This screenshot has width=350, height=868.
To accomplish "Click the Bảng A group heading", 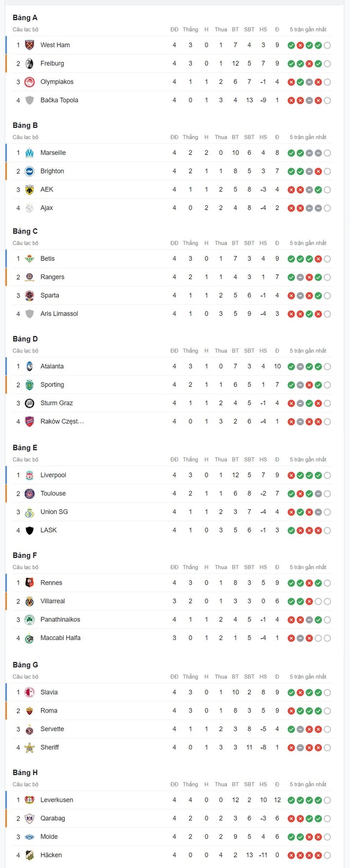I will (25, 18).
